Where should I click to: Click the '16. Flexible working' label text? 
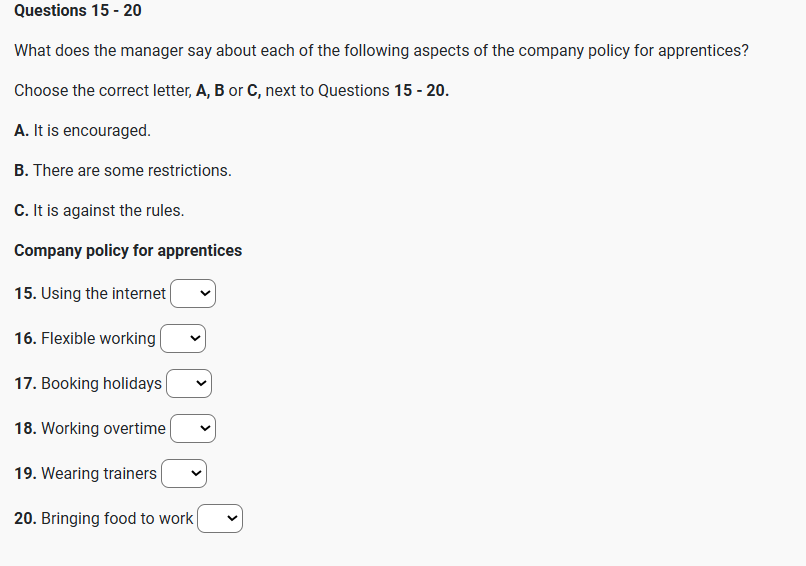pyautogui.click(x=85, y=339)
